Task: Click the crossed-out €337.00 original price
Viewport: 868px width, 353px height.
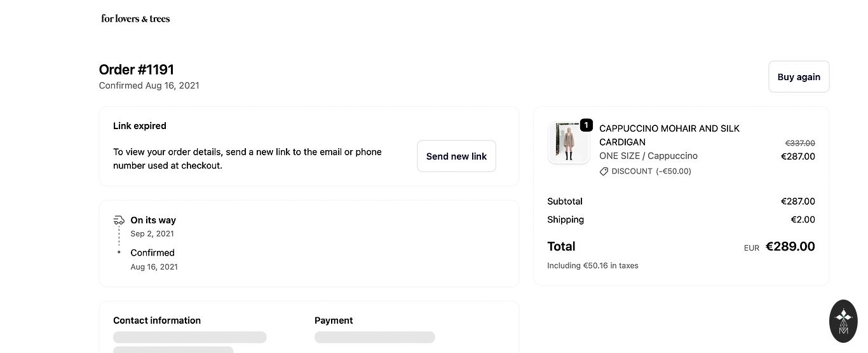Action: (799, 143)
